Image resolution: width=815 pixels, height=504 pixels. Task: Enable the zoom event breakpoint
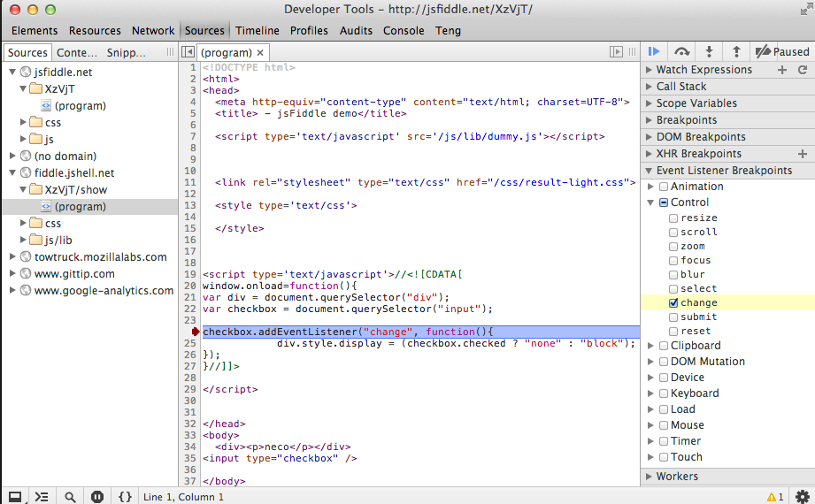pos(673,247)
